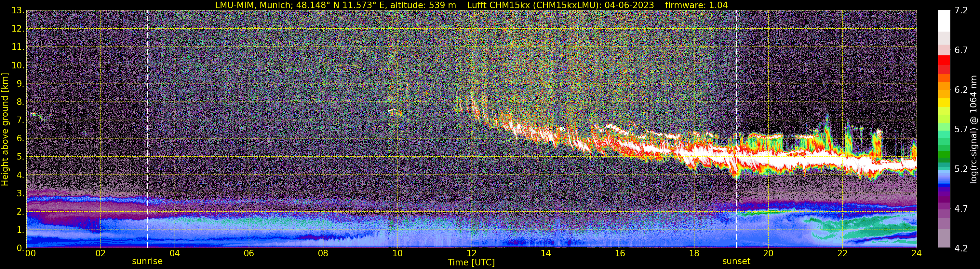980x269 pixels.
Task: Click the time tick label '00'
Action: pos(31,253)
